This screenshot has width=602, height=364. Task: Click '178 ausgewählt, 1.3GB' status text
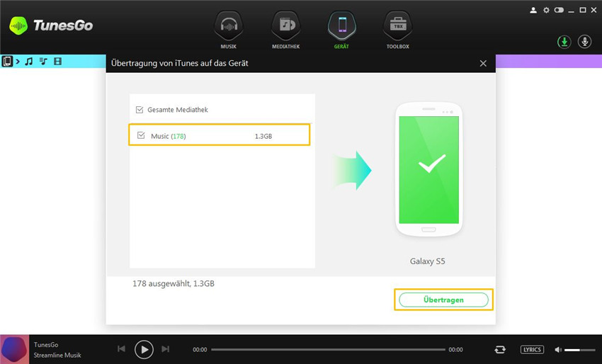[x=174, y=284]
